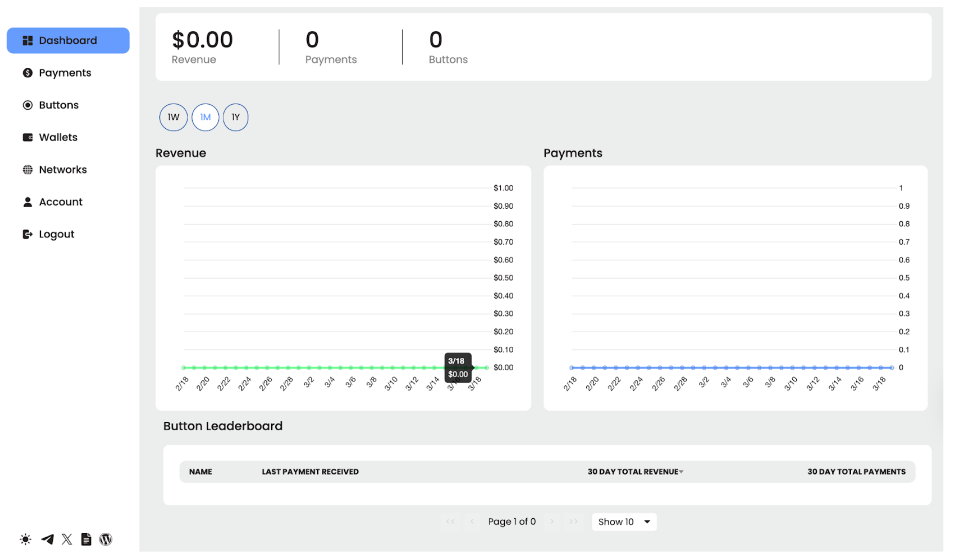Click the Logout exit icon in sidebar
This screenshot has width=970, height=560.
[x=27, y=234]
